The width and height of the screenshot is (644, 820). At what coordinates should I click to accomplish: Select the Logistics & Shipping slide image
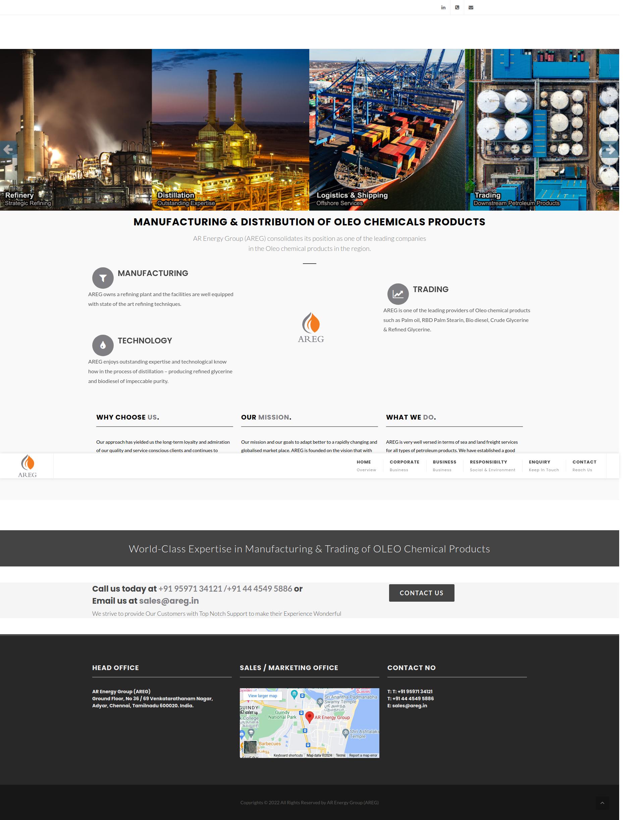coord(386,129)
